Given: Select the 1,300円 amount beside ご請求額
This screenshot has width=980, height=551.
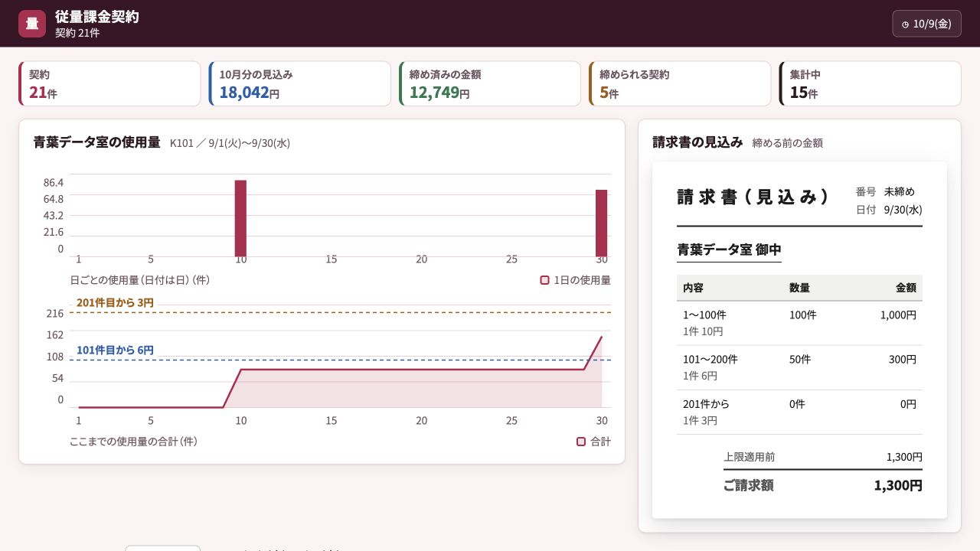Looking at the screenshot, I should pos(898,485).
